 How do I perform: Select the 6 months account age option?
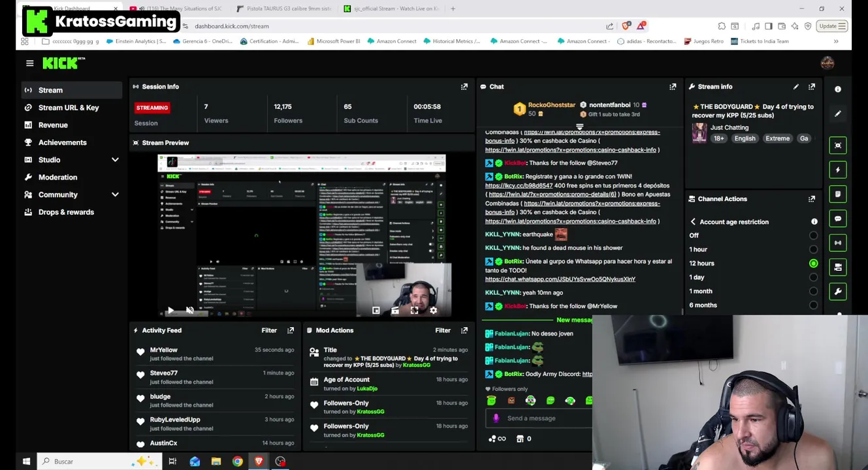tap(813, 305)
